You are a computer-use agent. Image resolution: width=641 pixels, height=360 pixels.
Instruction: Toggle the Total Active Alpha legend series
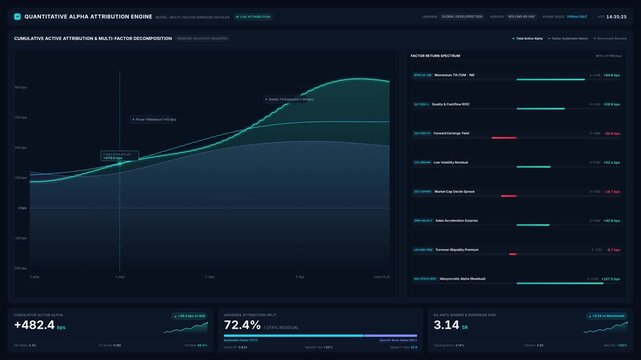pyautogui.click(x=528, y=38)
